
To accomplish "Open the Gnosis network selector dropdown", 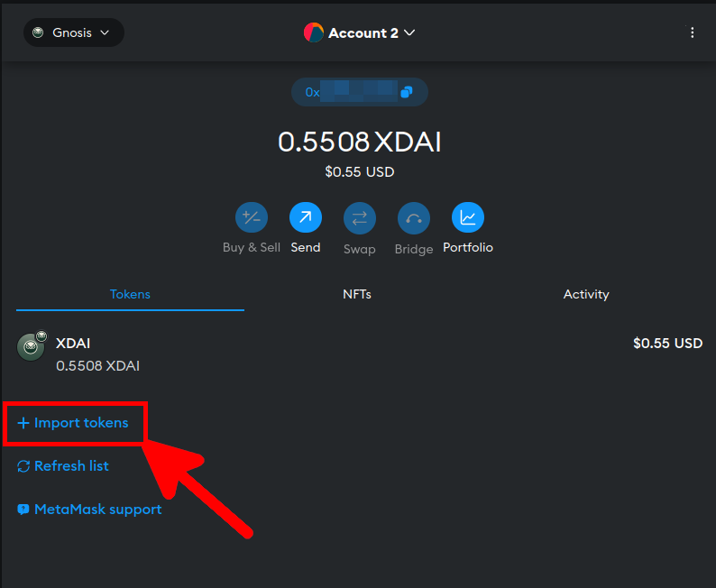I will coord(73,32).
